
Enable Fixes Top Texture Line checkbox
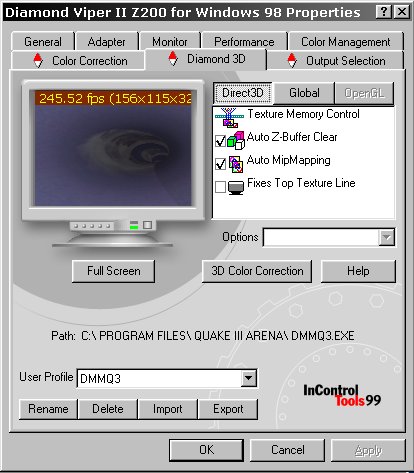[x=220, y=187]
